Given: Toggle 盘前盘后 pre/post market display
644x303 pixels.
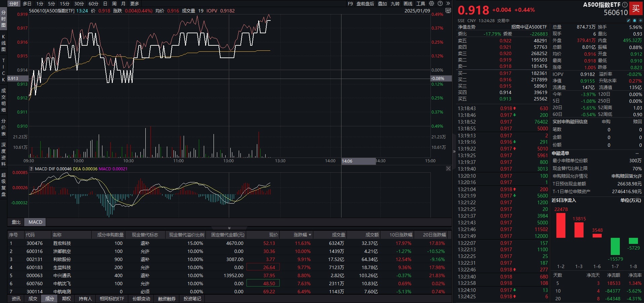Looking at the screenshot, I should (x=365, y=4).
